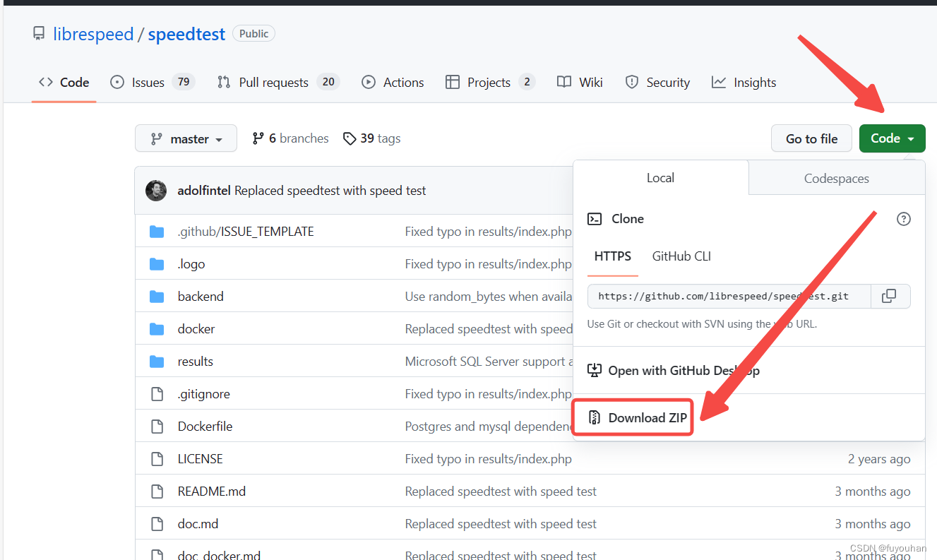This screenshot has height=560, width=937.
Task: Open adolfintel's avatar thumbnail
Action: tap(156, 191)
